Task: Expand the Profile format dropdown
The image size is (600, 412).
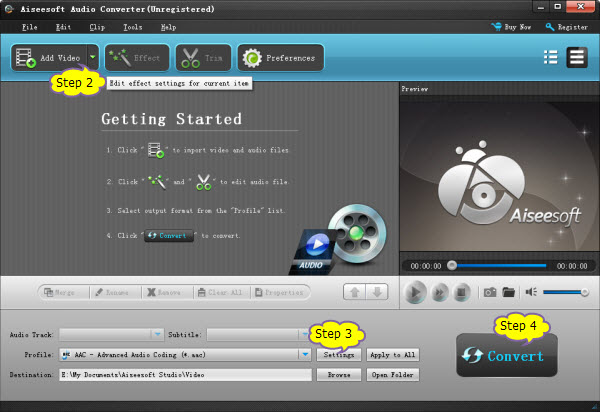Action: pyautogui.click(x=305, y=355)
